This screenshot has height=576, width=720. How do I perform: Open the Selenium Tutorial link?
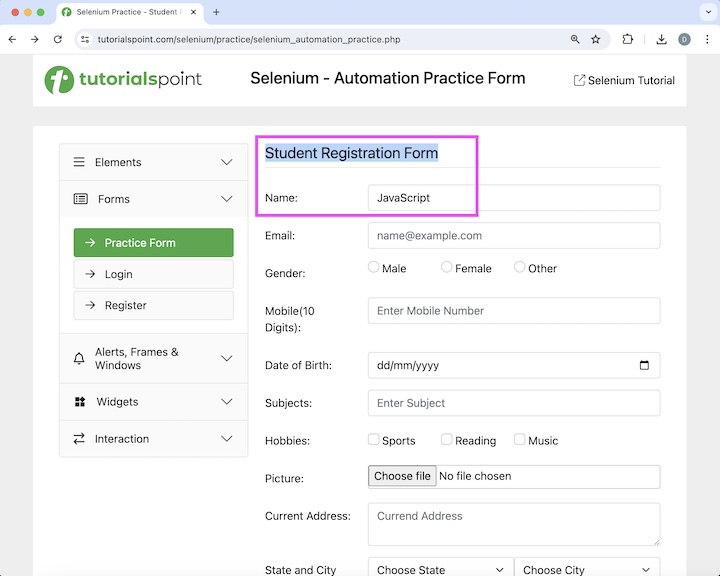coord(624,80)
